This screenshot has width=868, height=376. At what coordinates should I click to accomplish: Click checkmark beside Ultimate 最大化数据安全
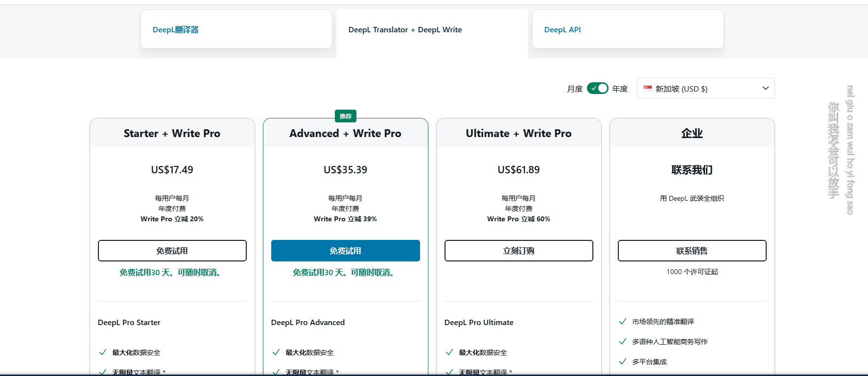pyautogui.click(x=449, y=352)
